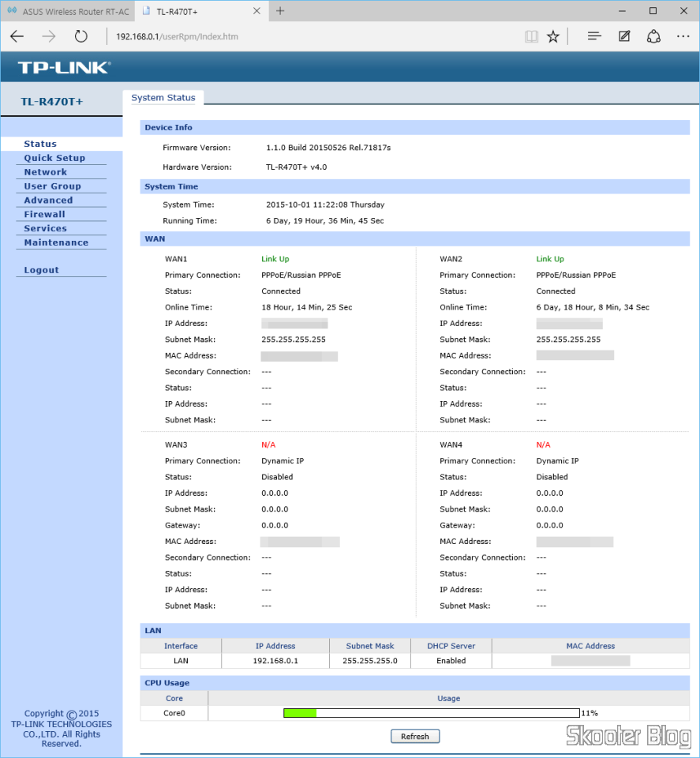Click WAN2's PPPoE/Russian PPPoE connection type
700x758 pixels.
coord(576,275)
